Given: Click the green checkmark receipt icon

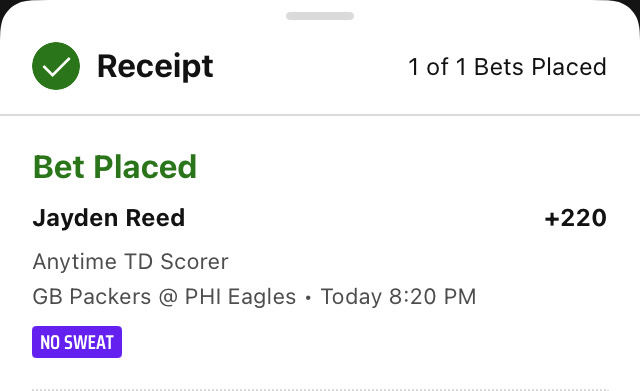Looking at the screenshot, I should click(56, 66).
